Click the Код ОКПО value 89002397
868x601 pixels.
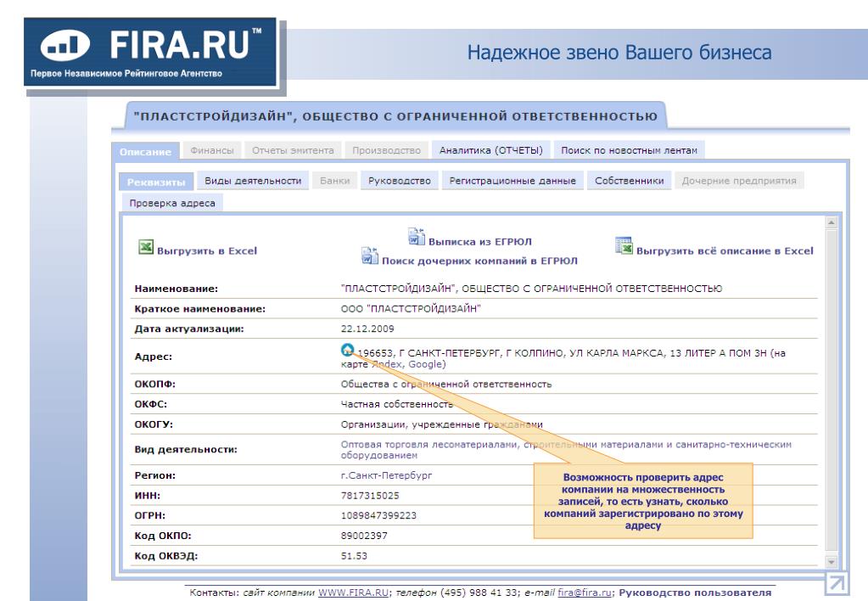click(364, 536)
